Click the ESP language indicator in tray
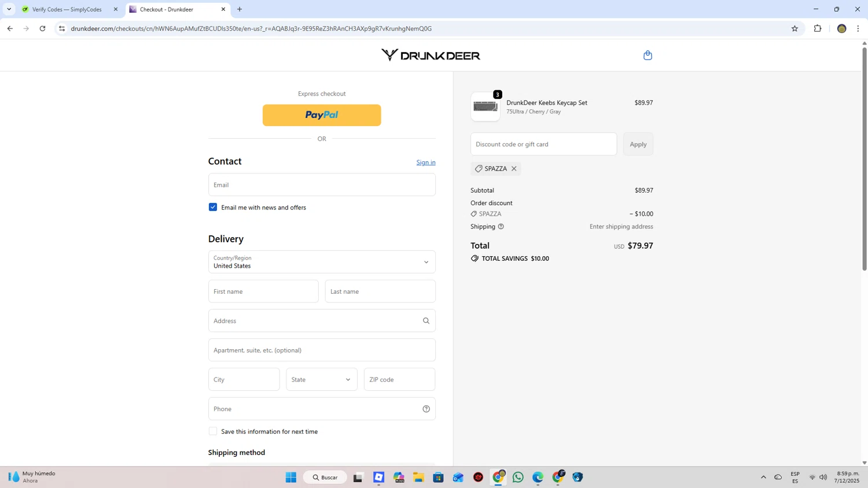Viewport: 868px width, 488px height. [x=795, y=478]
